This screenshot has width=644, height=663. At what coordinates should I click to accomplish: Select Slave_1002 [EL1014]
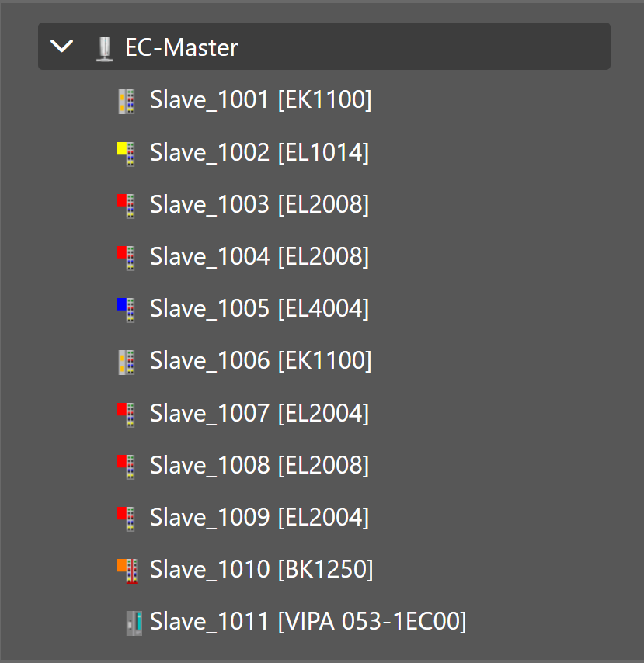click(257, 152)
